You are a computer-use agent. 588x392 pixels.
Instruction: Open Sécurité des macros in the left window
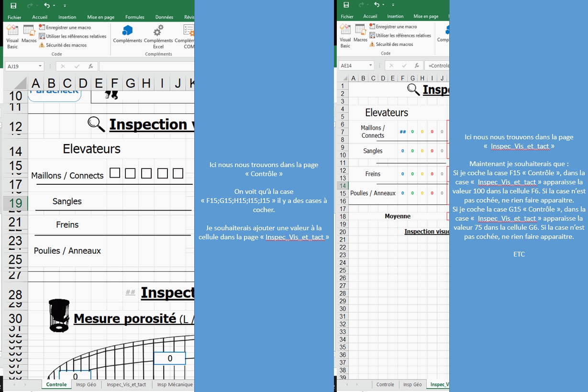pos(63,45)
